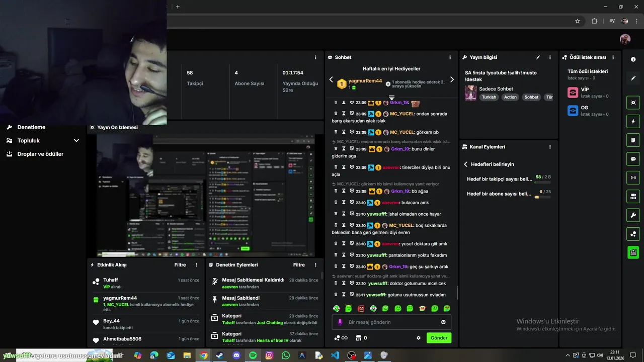Select the first green emote in quick row
The image size is (644, 362).
tap(337, 308)
